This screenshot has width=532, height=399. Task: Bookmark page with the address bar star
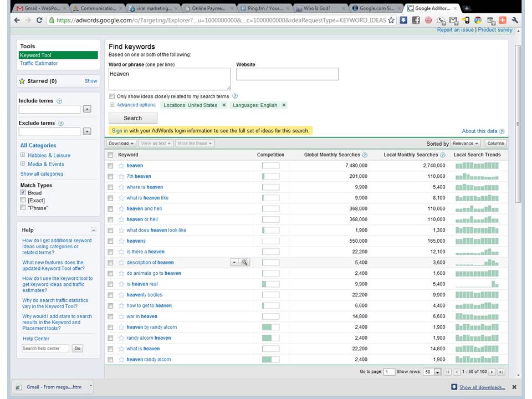(391, 20)
